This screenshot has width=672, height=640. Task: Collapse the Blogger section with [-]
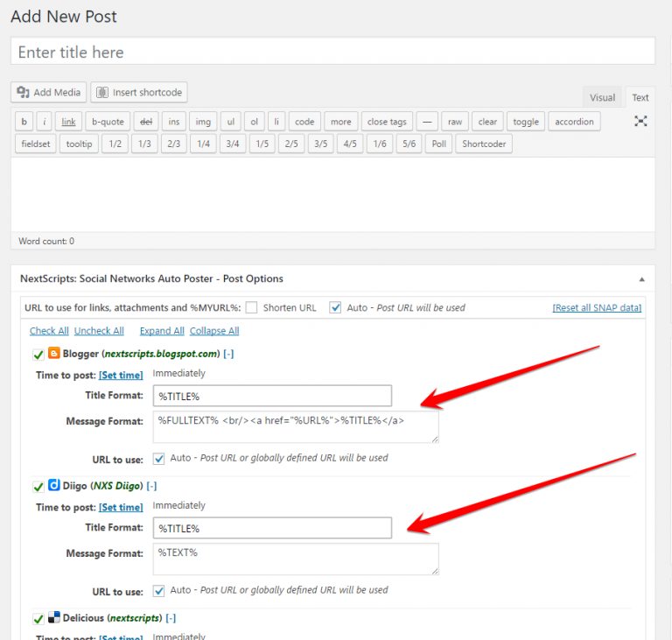[x=228, y=354]
